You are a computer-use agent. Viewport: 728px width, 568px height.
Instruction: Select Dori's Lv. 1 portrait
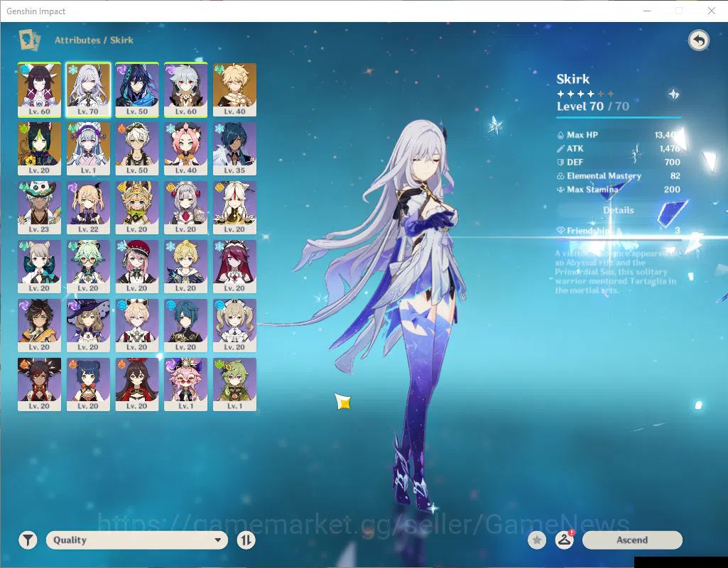pos(185,384)
